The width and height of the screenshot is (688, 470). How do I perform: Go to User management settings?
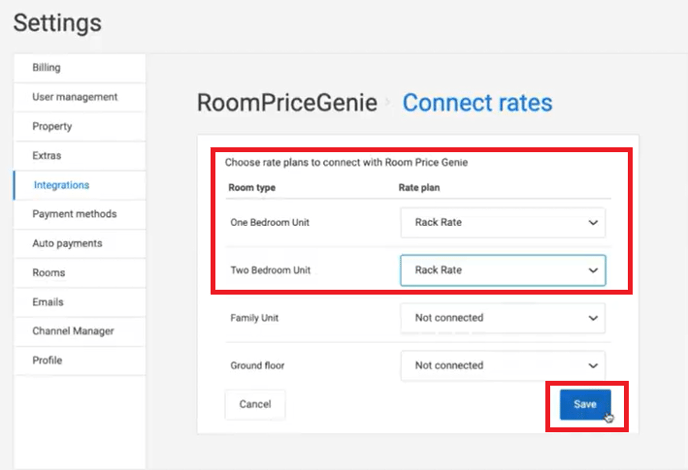click(x=75, y=97)
